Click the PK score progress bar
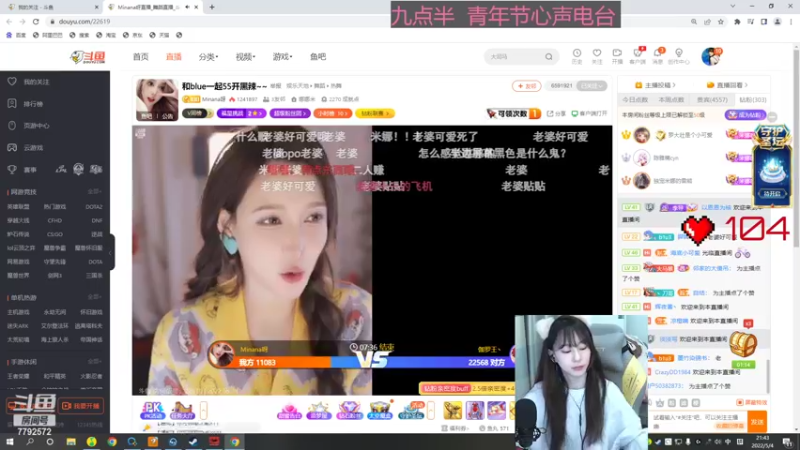This screenshot has height=450, width=800. (371, 362)
